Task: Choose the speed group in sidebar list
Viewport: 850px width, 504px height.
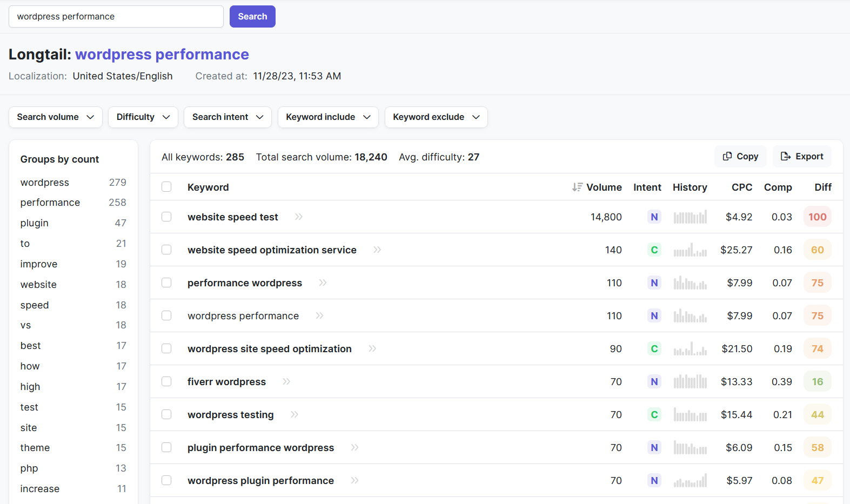Action: 35,305
